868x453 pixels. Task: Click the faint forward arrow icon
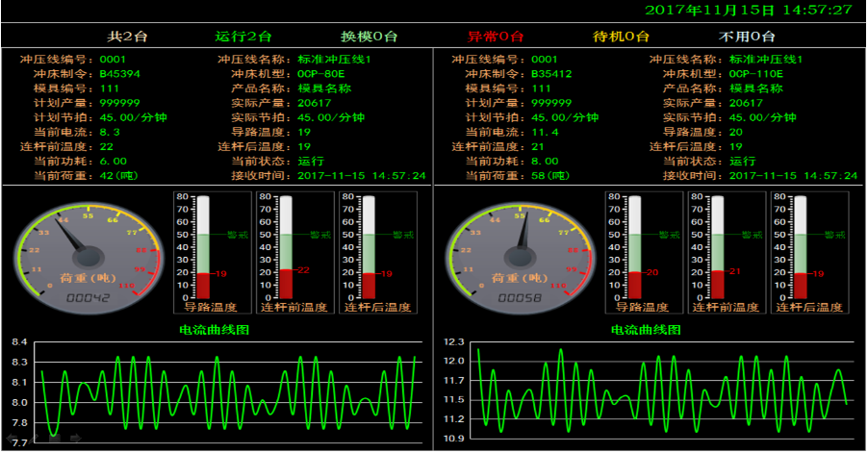point(76,439)
